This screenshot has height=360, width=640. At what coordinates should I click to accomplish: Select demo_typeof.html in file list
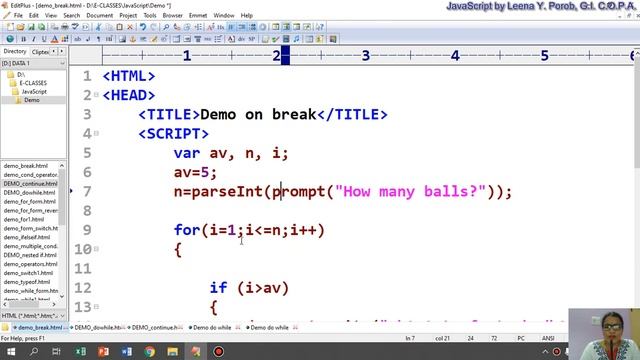tap(27, 282)
